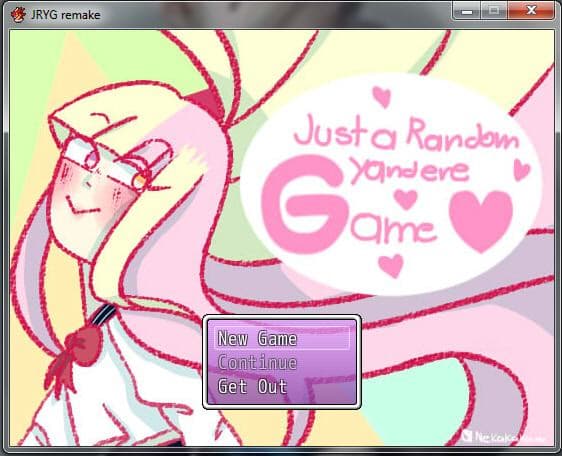
Task: Click the heart right of Yandere text
Action: pyautogui.click(x=521, y=170)
